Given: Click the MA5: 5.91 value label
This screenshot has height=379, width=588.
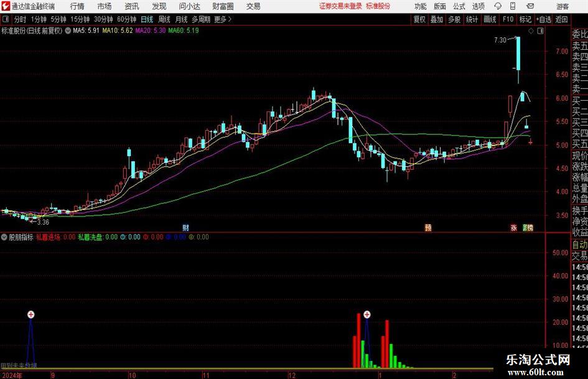Looking at the screenshot, I should pos(86,30).
